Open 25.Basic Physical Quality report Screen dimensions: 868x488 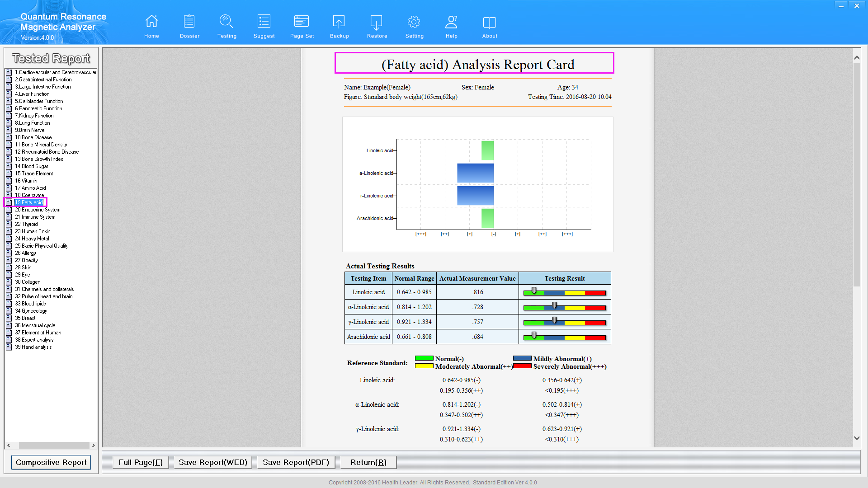click(x=42, y=246)
